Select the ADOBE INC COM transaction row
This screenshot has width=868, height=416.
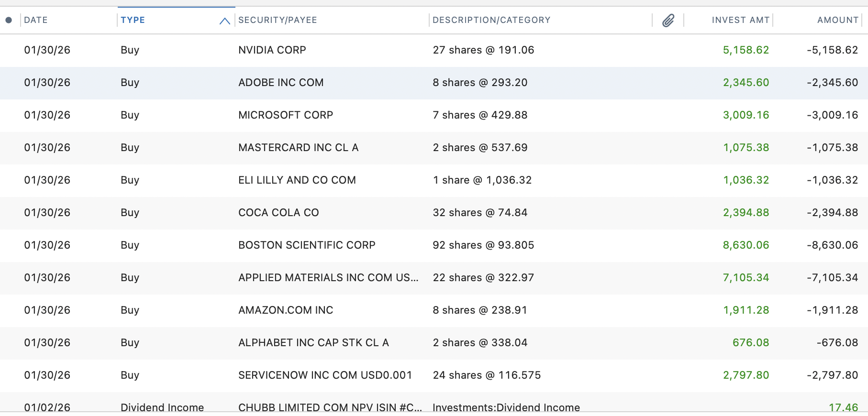point(434,83)
